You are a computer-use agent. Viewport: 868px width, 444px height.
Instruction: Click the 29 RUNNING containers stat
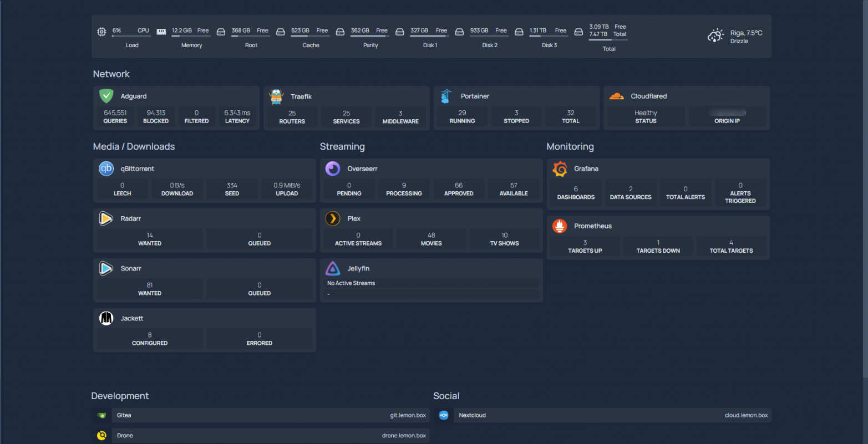pos(463,117)
